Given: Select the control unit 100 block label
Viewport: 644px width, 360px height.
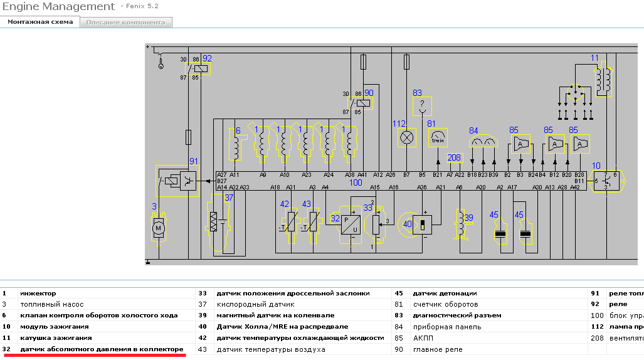Looking at the screenshot, I should pyautogui.click(x=356, y=183).
